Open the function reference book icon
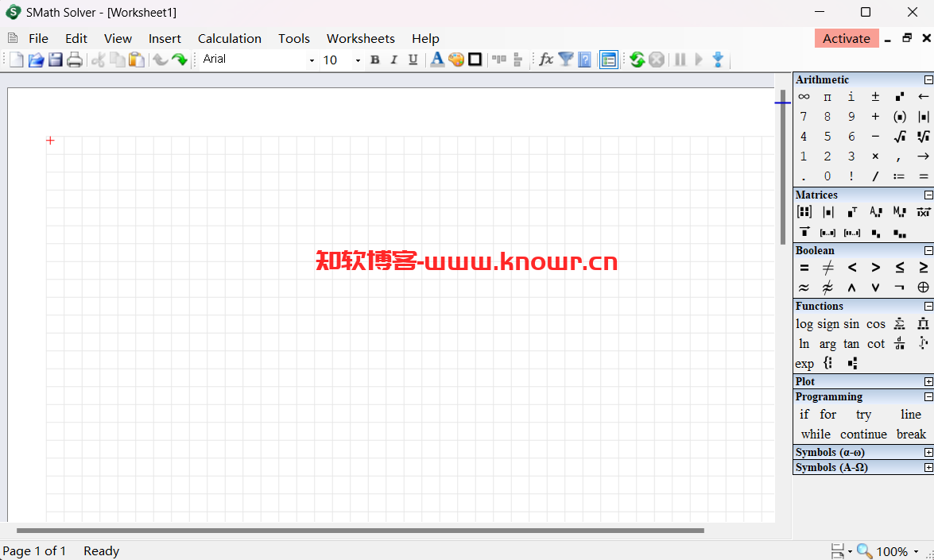The height and width of the screenshot is (560, 934). click(585, 60)
